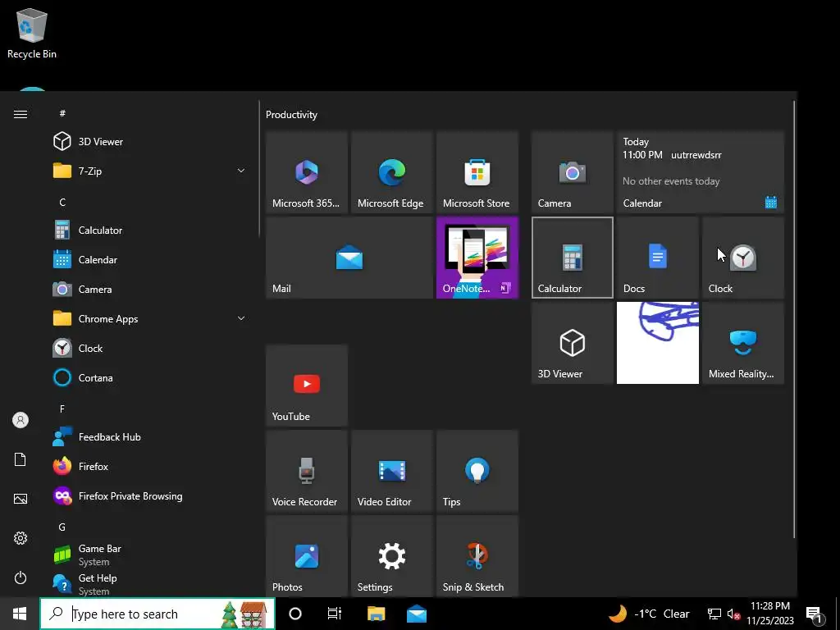Open the blue scribble drawing tile
The height and width of the screenshot is (630, 840).
[x=657, y=343]
